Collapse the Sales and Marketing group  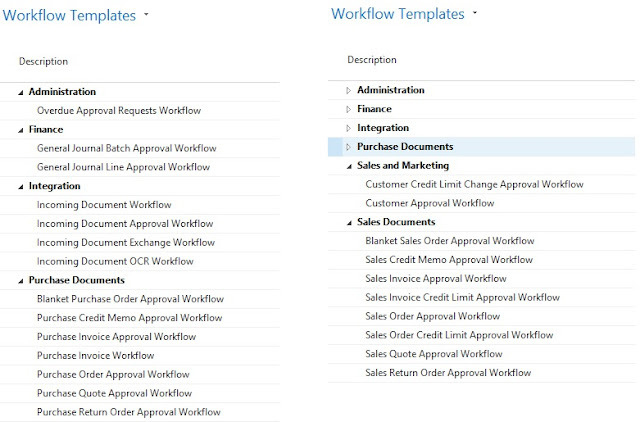pos(349,166)
